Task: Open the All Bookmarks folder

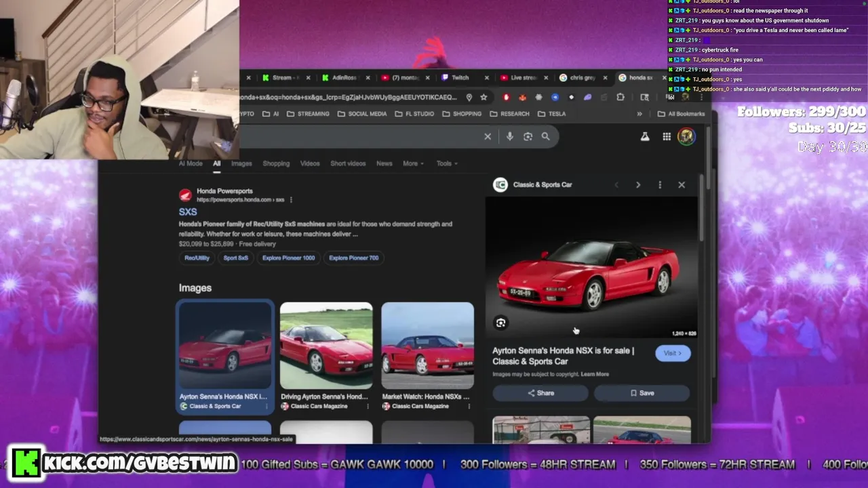Action: tap(681, 114)
